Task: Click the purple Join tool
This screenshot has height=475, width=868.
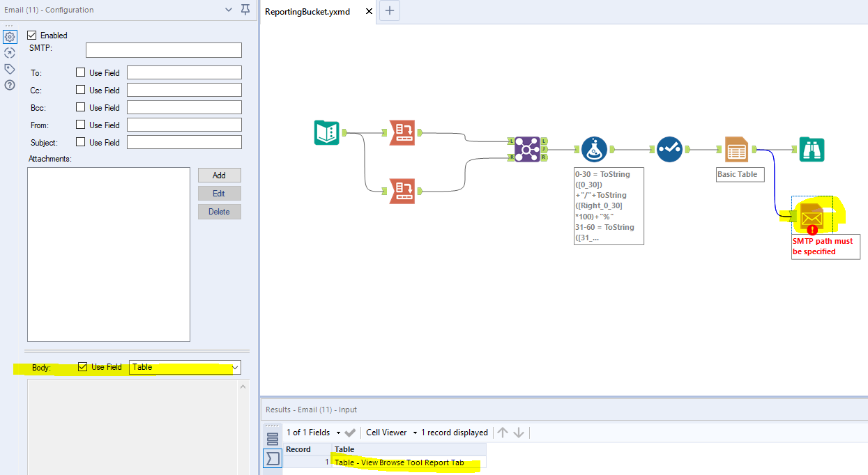Action: tap(528, 148)
